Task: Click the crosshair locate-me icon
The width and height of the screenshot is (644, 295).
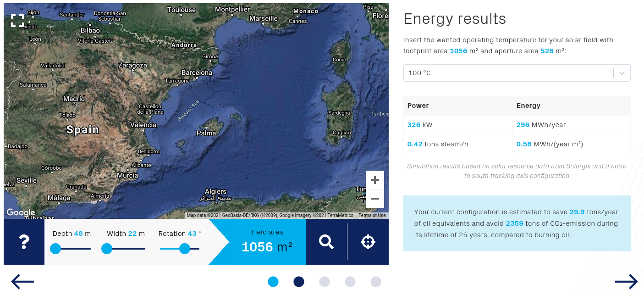Action: point(368,242)
